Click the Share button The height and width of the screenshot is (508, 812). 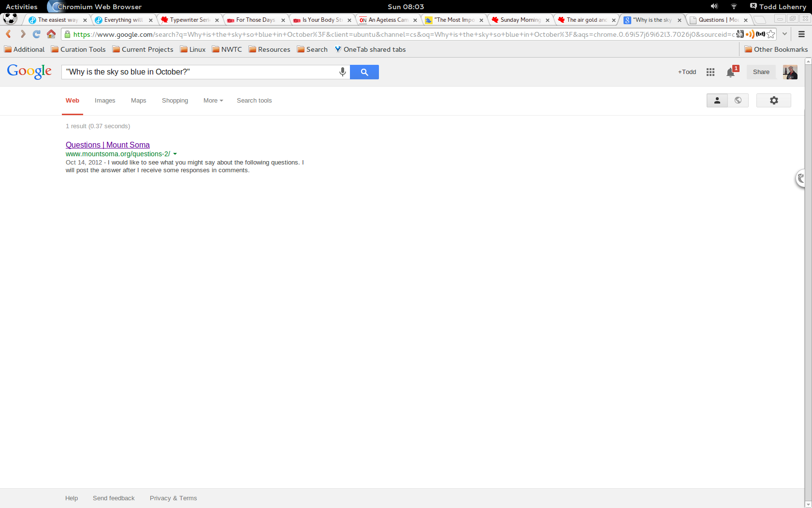761,72
